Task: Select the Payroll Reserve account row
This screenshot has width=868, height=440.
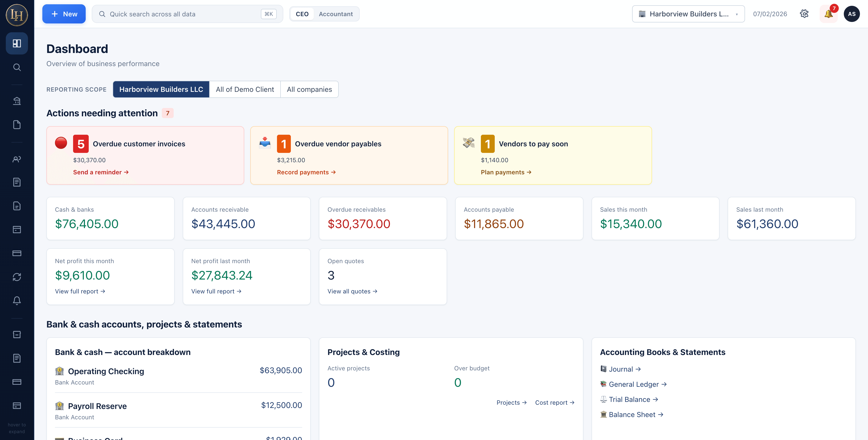Action: pyautogui.click(x=179, y=411)
